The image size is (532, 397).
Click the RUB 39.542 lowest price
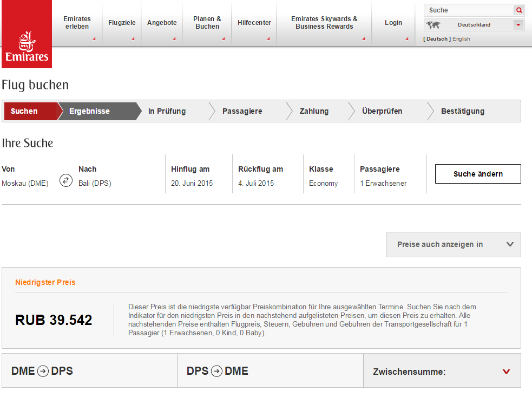click(x=54, y=320)
